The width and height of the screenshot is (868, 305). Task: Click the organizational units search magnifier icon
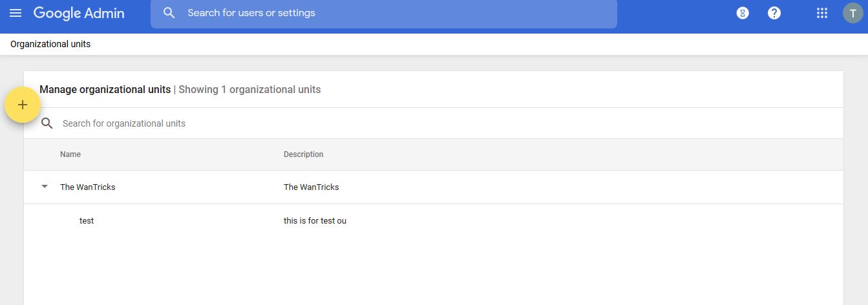[47, 123]
